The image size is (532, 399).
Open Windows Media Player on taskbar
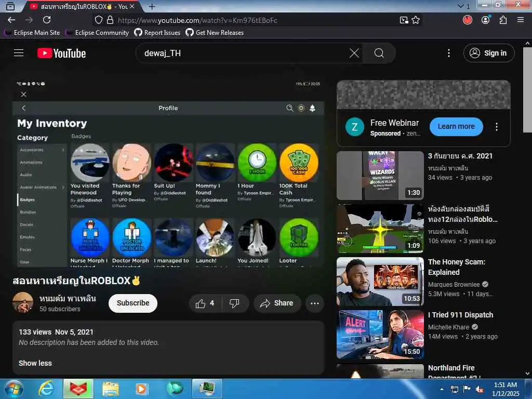pos(141,389)
